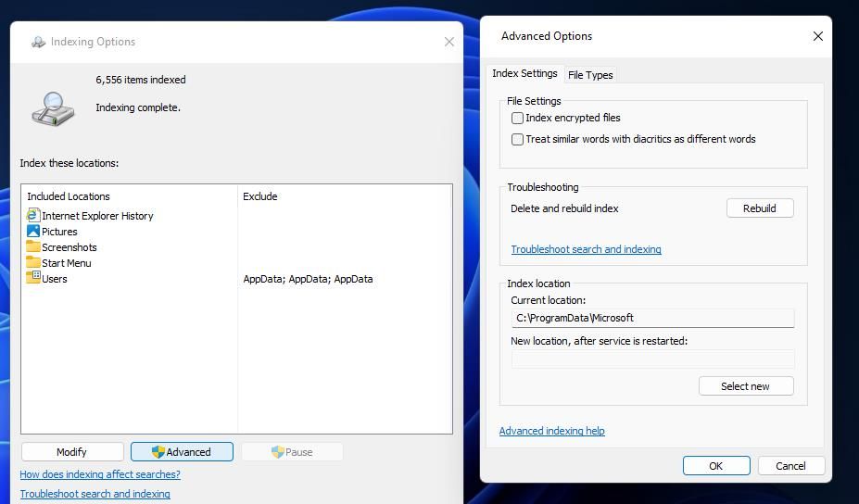Close the Indexing Options window
This screenshot has width=859, height=504.
pyautogui.click(x=449, y=43)
